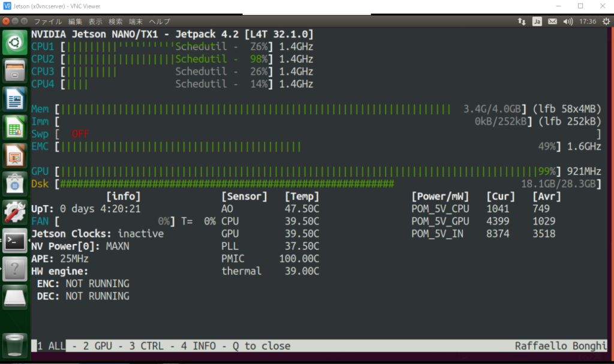Click the Swp OFF indicator

click(80, 134)
